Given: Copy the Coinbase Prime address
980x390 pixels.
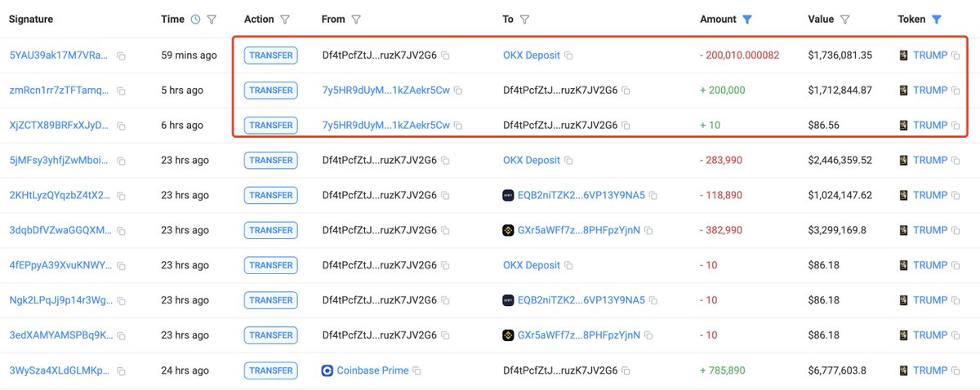Looking at the screenshot, I should click(x=417, y=371).
